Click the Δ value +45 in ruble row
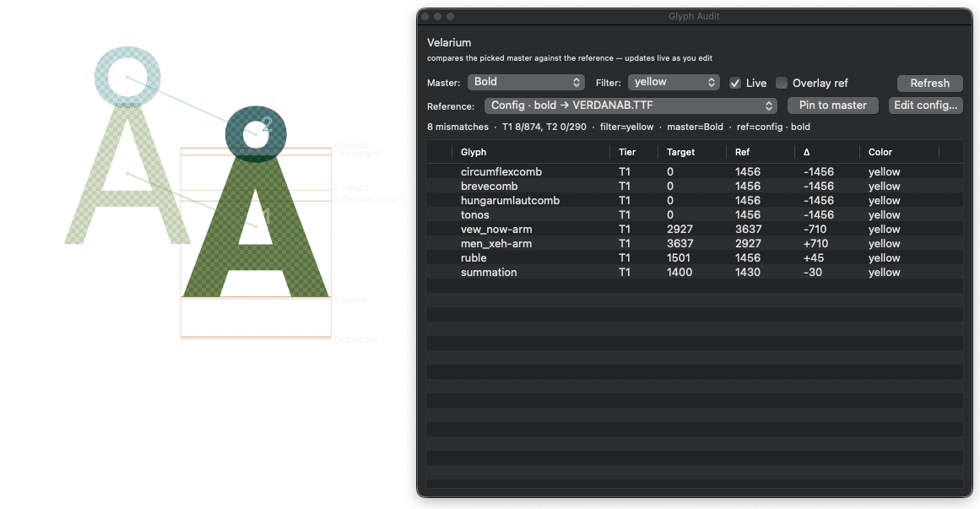This screenshot has width=980, height=509. [813, 257]
